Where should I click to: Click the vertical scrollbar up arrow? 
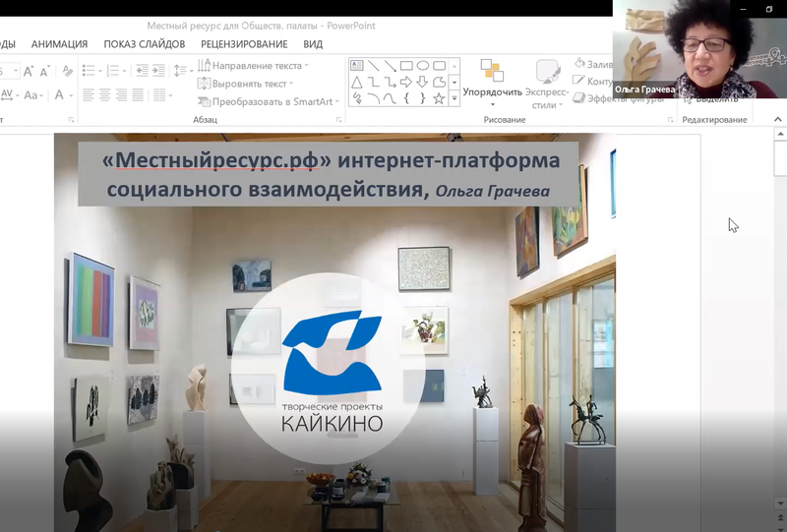click(780, 134)
